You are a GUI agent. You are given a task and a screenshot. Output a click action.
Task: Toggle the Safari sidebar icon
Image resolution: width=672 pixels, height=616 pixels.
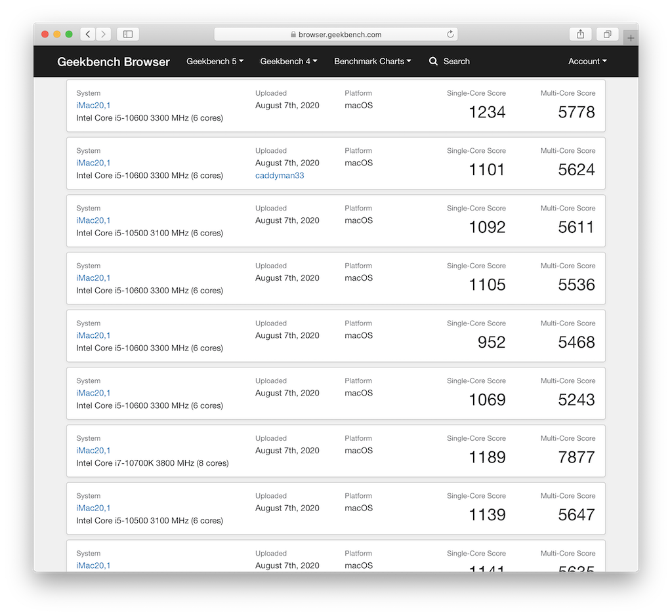click(x=128, y=34)
